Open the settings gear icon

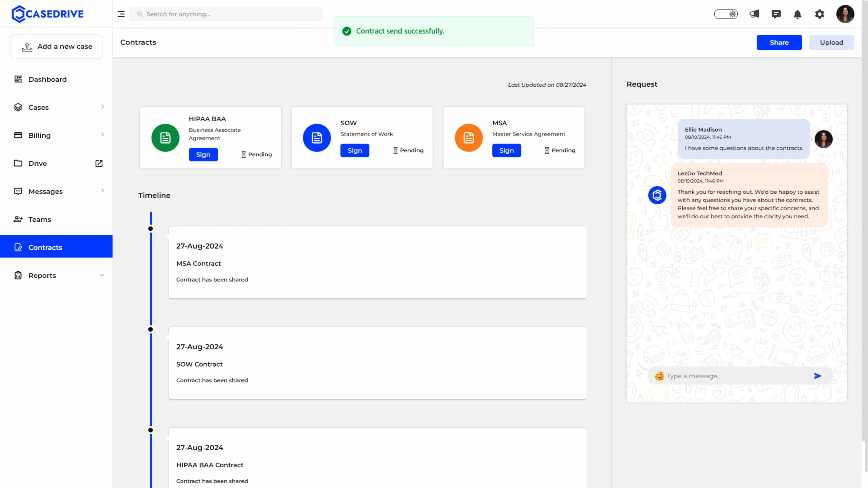coord(819,14)
